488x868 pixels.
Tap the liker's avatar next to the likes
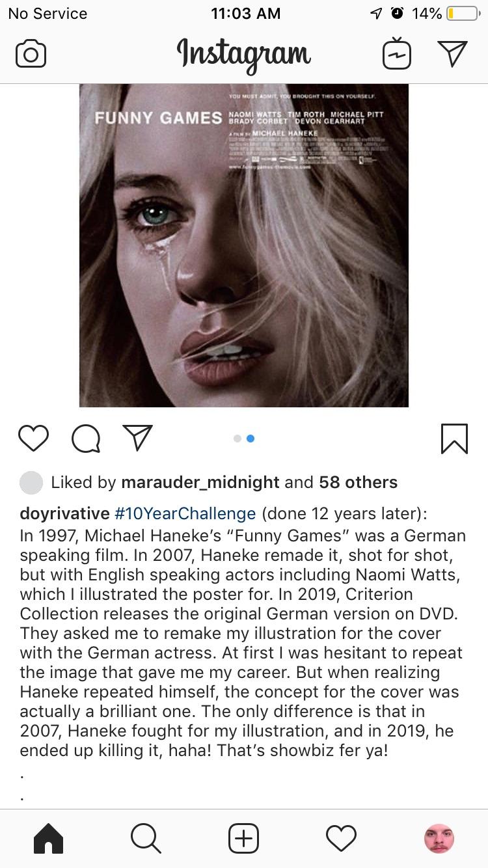click(29, 482)
